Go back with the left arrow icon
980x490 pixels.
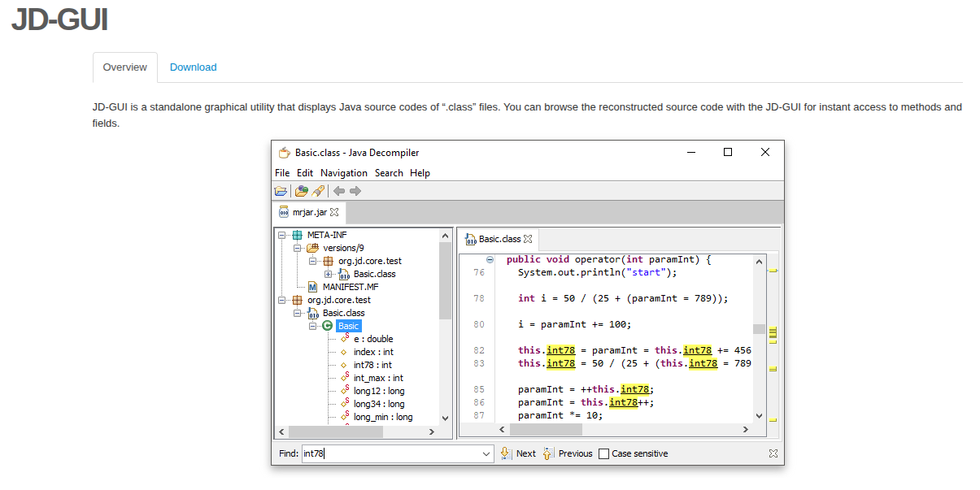[339, 191]
